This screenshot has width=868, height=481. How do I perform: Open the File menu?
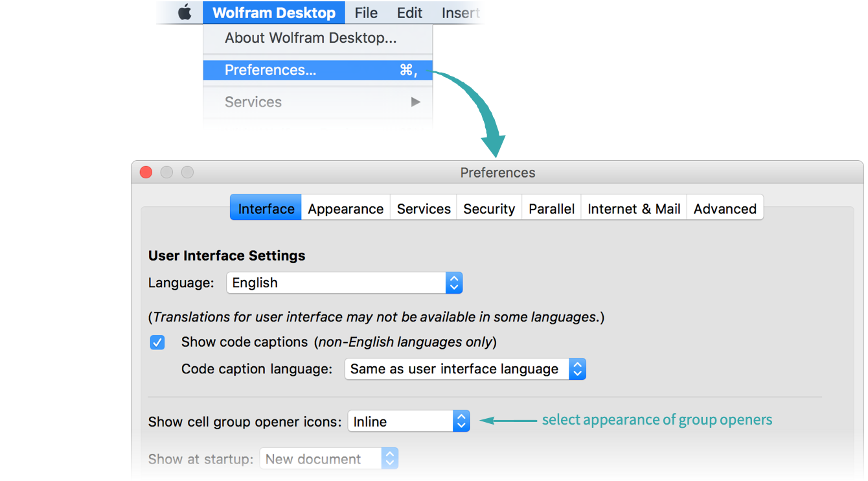click(366, 13)
